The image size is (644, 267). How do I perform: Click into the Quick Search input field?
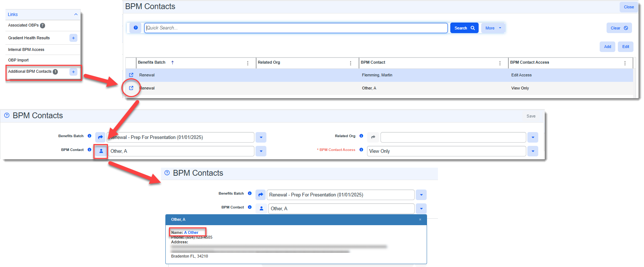point(296,28)
